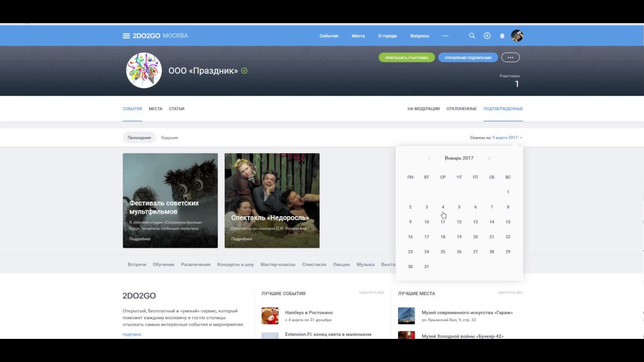Open the Hamleys в Ростокино event

309,313
